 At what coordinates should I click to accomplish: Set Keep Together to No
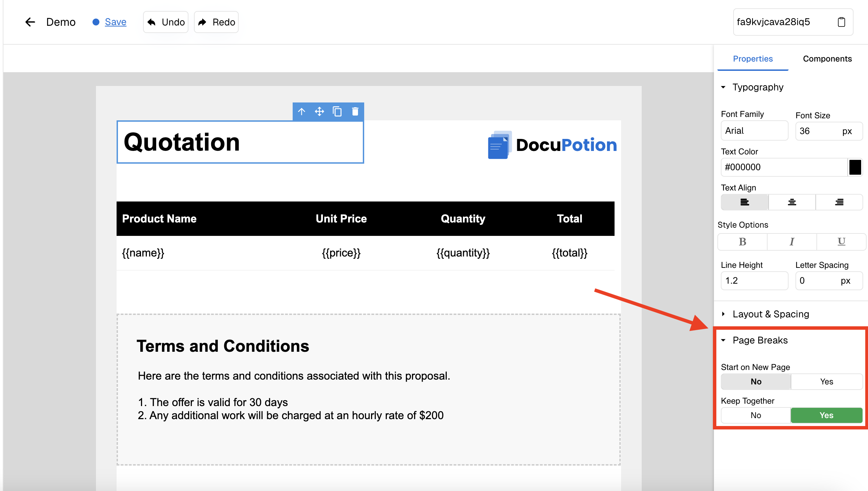tap(756, 415)
